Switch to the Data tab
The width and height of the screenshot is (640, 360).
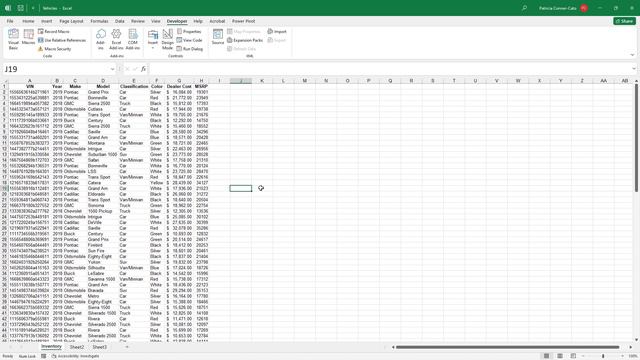pyautogui.click(x=120, y=21)
